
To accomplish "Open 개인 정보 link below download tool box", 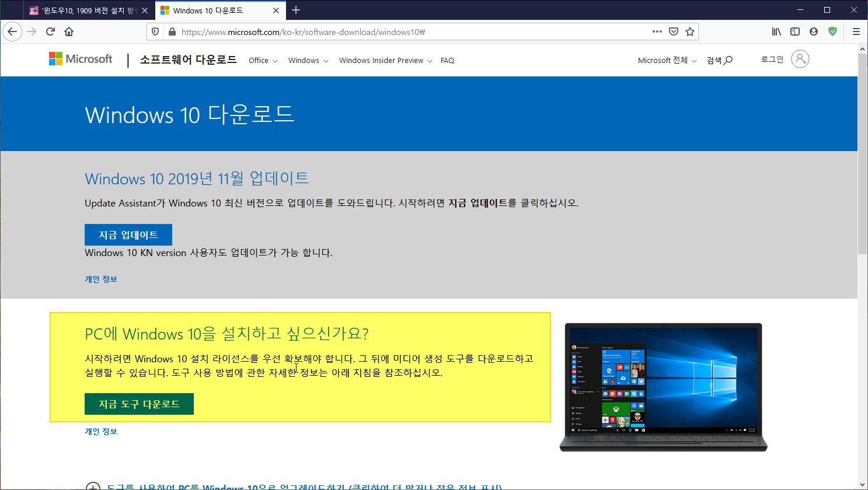I will pyautogui.click(x=101, y=432).
